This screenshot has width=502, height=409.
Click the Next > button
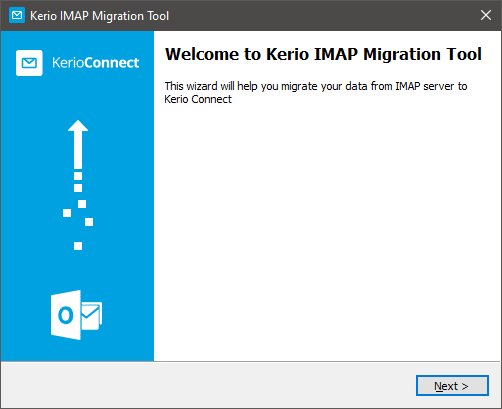(x=452, y=386)
